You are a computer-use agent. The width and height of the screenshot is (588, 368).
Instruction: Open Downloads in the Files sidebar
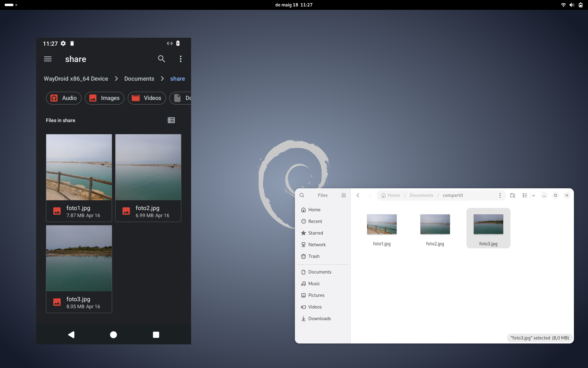[x=323, y=319]
